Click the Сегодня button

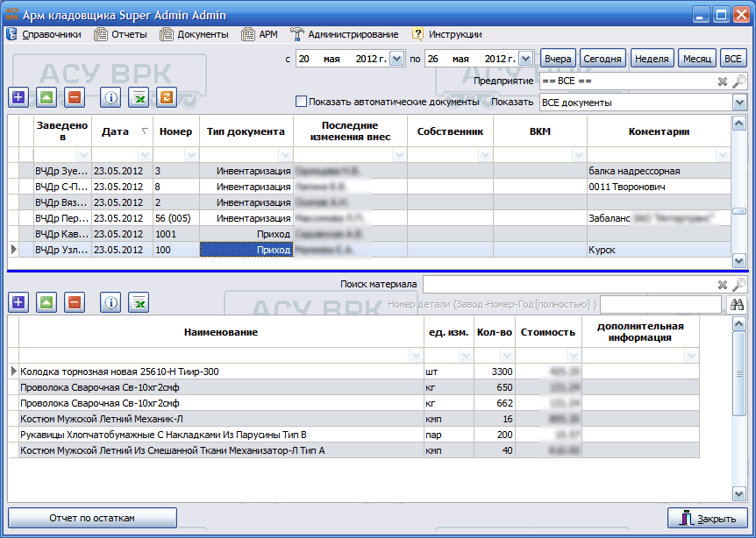tap(603, 59)
